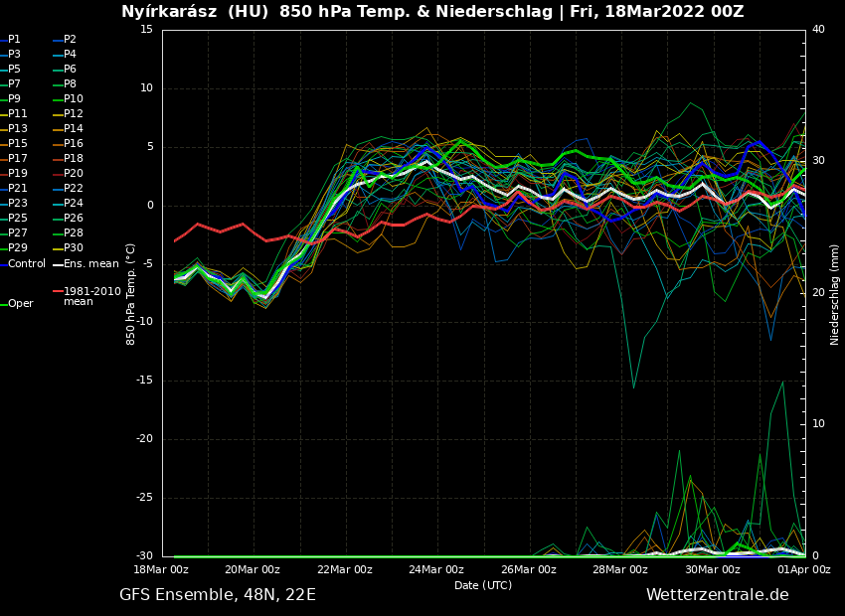Click the Niederschlag (mm) axis label
This screenshot has width=845, height=616.
click(835, 294)
